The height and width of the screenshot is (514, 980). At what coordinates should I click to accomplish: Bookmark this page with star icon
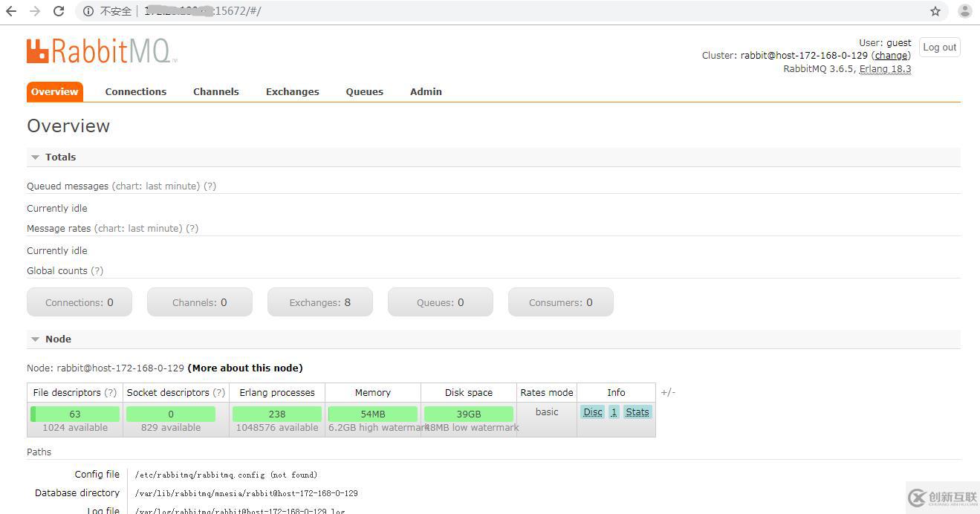coord(935,11)
